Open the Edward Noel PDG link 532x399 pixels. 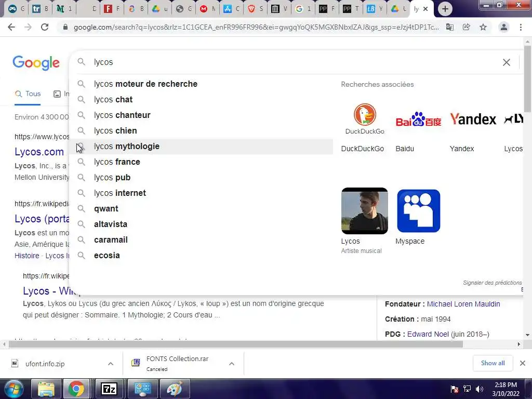pyautogui.click(x=428, y=334)
